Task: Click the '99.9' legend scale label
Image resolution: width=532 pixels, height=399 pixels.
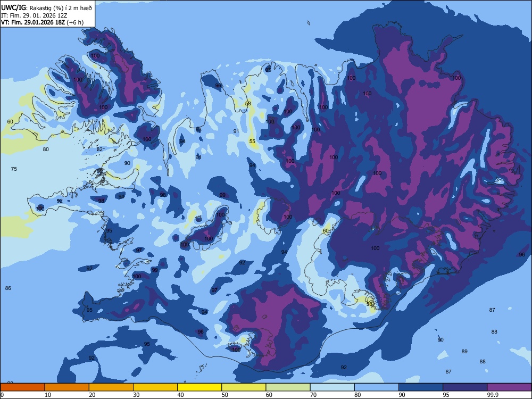Action: 492,395
